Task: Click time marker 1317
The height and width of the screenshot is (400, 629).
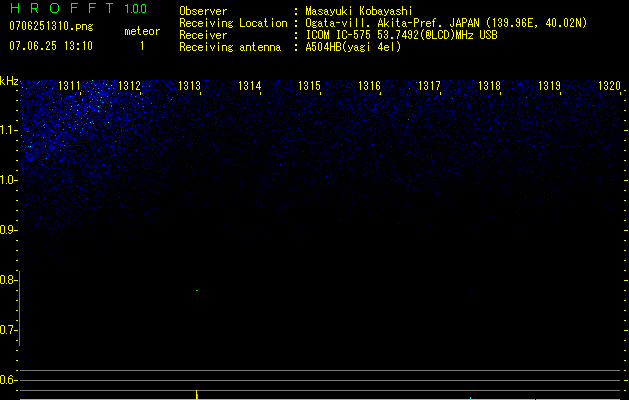Action: click(429, 86)
